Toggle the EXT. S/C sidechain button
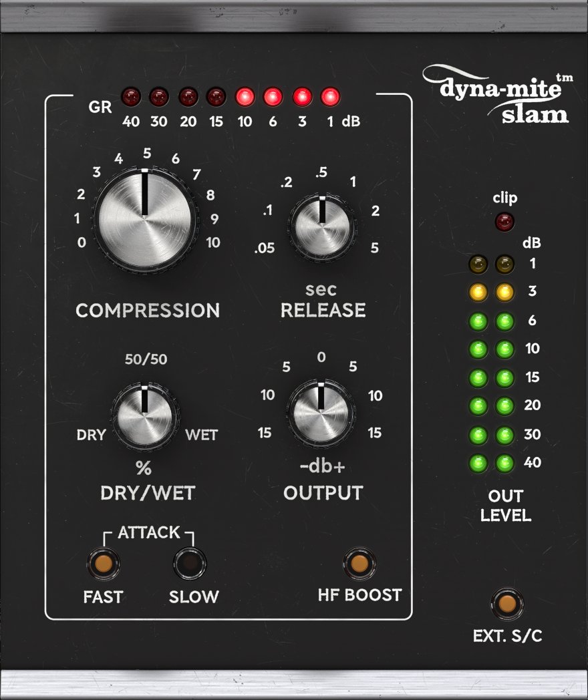Screen dimensions: 588x700 click(x=506, y=604)
